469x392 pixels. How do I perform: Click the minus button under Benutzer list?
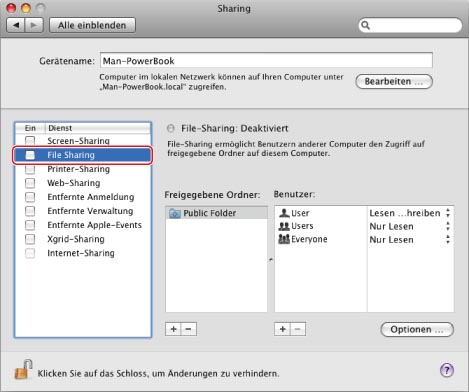click(x=298, y=329)
